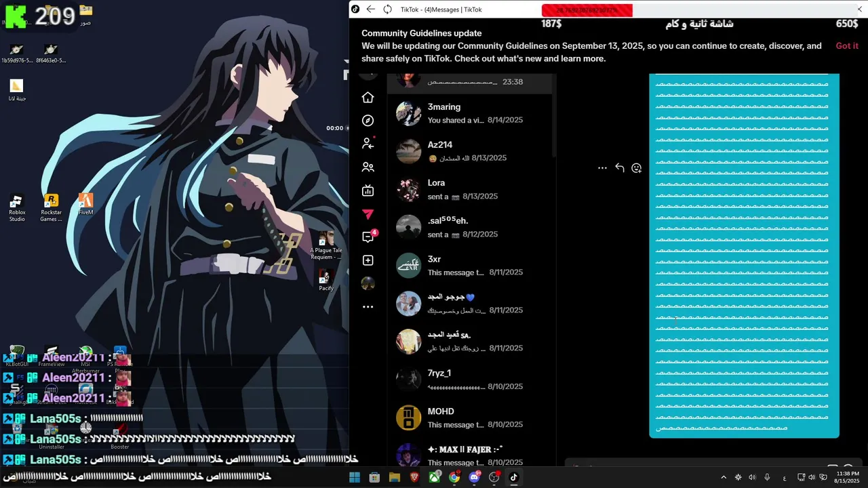Open Rockstar Games desktop shortcut
The height and width of the screenshot is (488, 868).
pyautogui.click(x=51, y=208)
